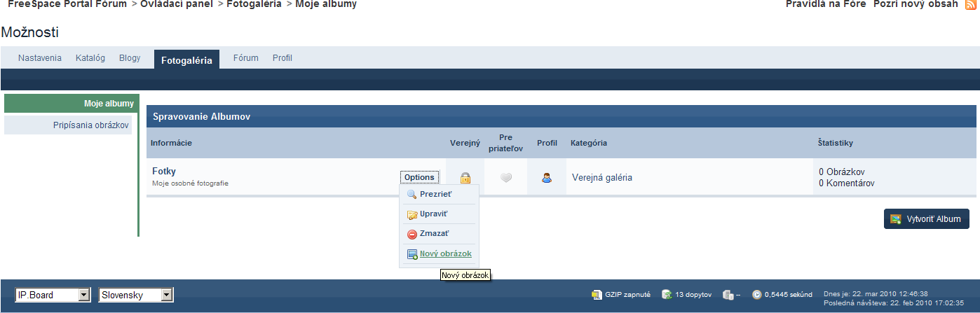This screenshot has width=980, height=313.
Task: Switch to the Nastavenia tab
Action: 40,58
